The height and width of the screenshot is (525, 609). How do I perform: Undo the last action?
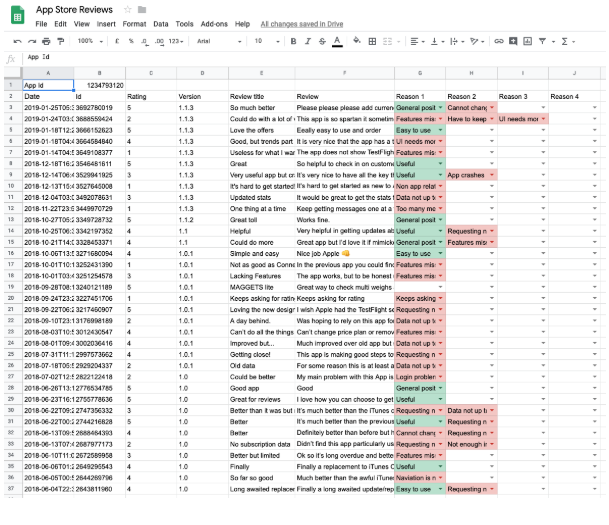17,41
